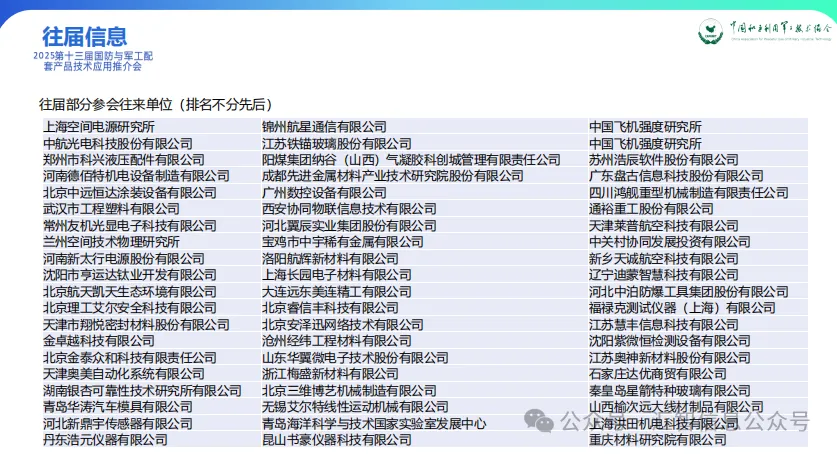Click on 北京金泰众和科技有限责任公司

130,357
